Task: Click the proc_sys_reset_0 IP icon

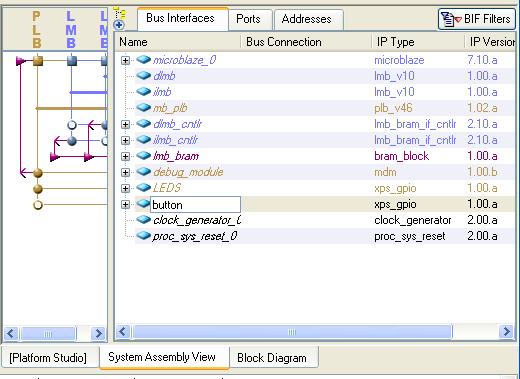Action: coord(144,235)
